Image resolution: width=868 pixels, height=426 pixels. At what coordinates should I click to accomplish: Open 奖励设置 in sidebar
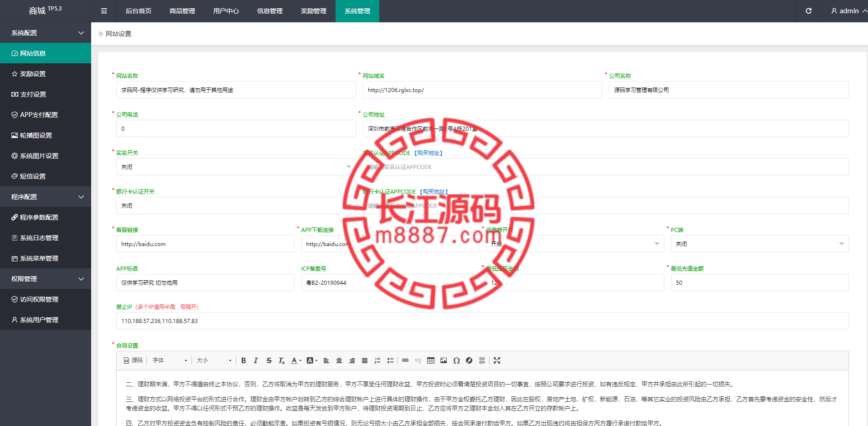pyautogui.click(x=46, y=74)
